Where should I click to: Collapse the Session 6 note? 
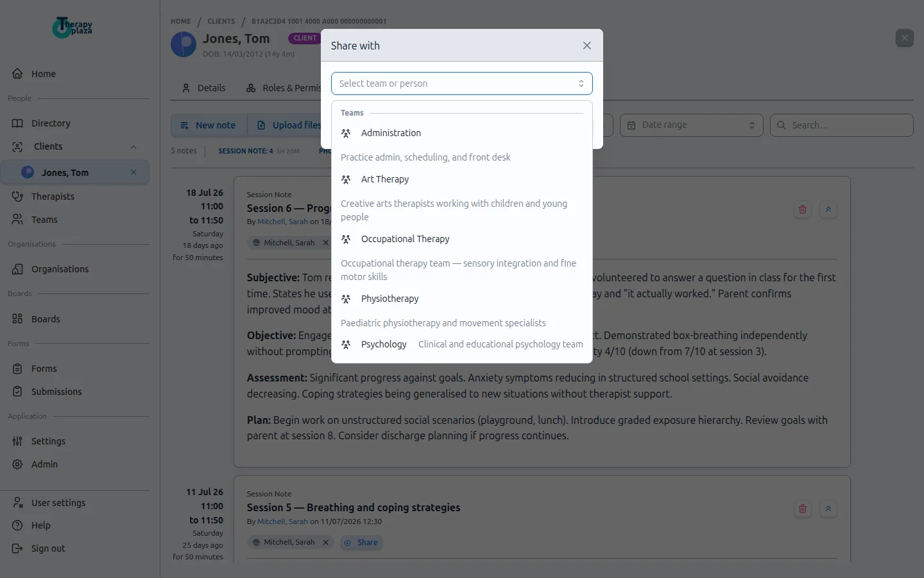pos(828,209)
